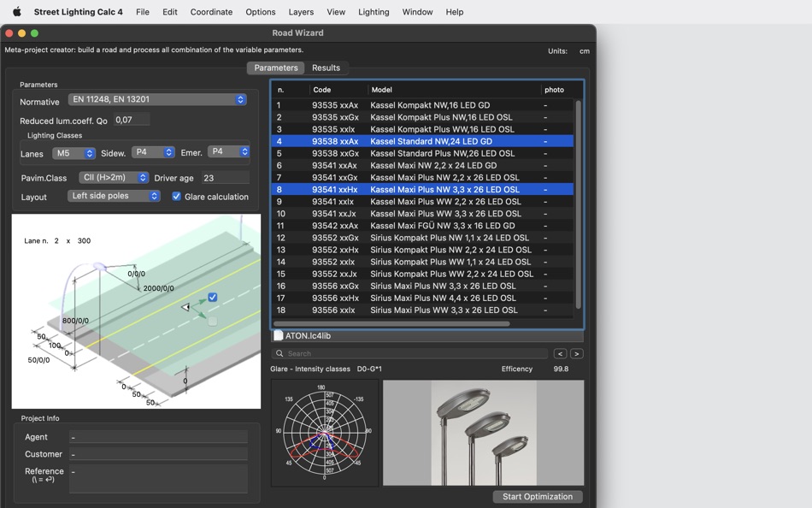Click the Reduced lum.coeff. Qo field
The height and width of the screenshot is (508, 812).
pyautogui.click(x=132, y=120)
